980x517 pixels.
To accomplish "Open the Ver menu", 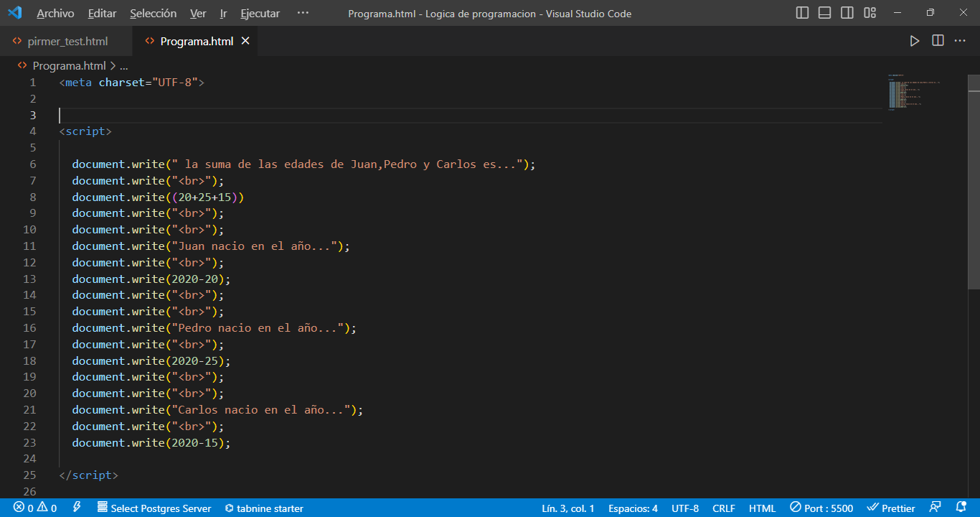I will [x=198, y=14].
